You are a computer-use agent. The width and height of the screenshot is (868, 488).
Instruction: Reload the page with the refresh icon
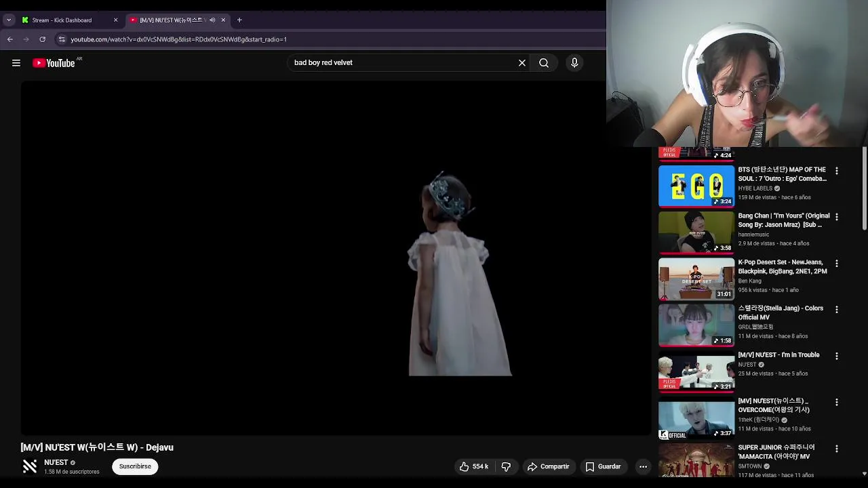point(42,39)
